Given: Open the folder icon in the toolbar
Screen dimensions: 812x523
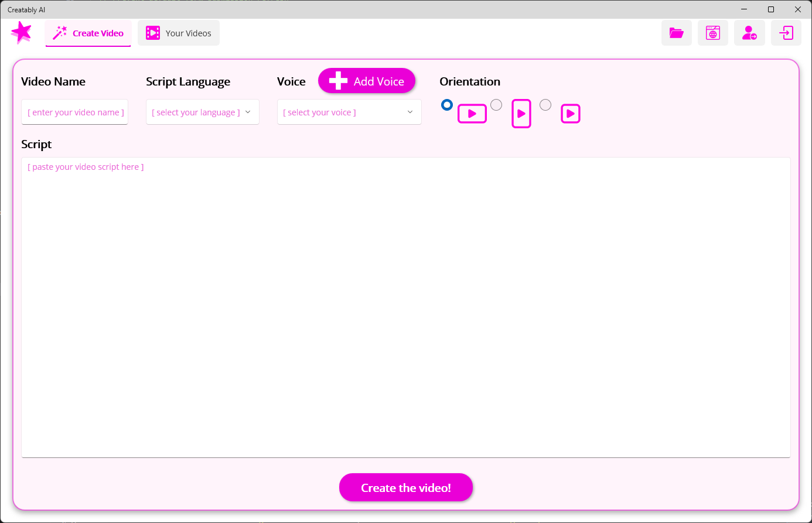Looking at the screenshot, I should point(676,33).
